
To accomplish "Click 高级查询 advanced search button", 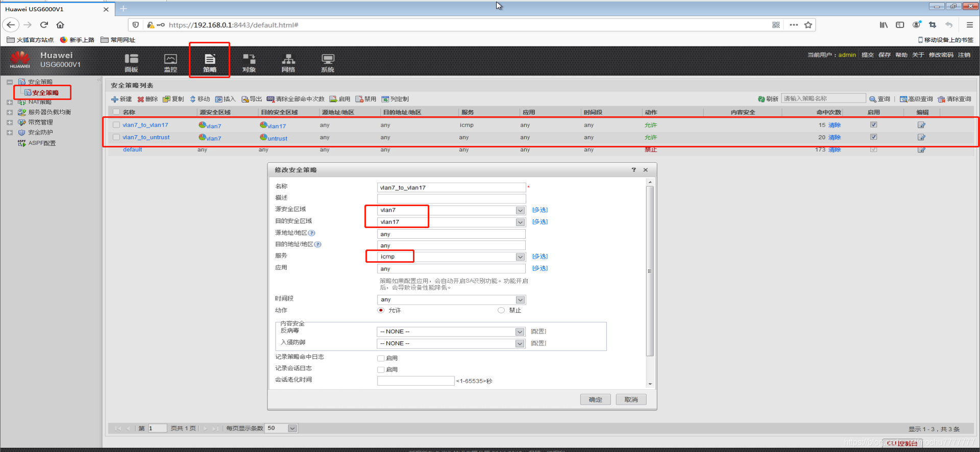I will (x=916, y=99).
